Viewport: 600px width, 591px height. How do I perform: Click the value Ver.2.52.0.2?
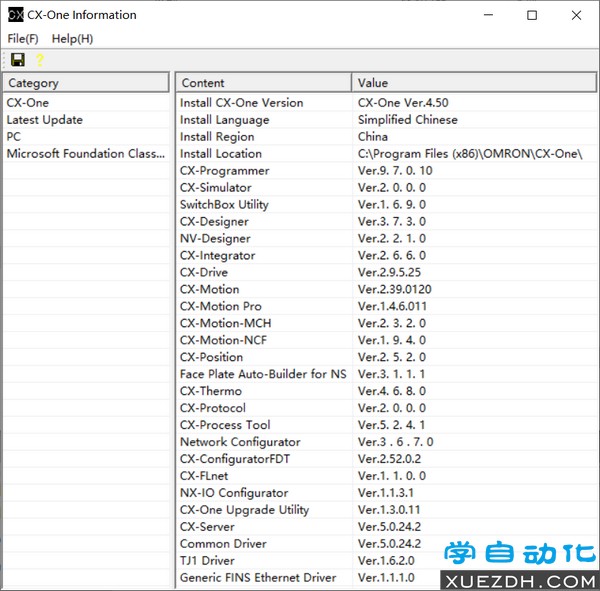[x=389, y=459]
